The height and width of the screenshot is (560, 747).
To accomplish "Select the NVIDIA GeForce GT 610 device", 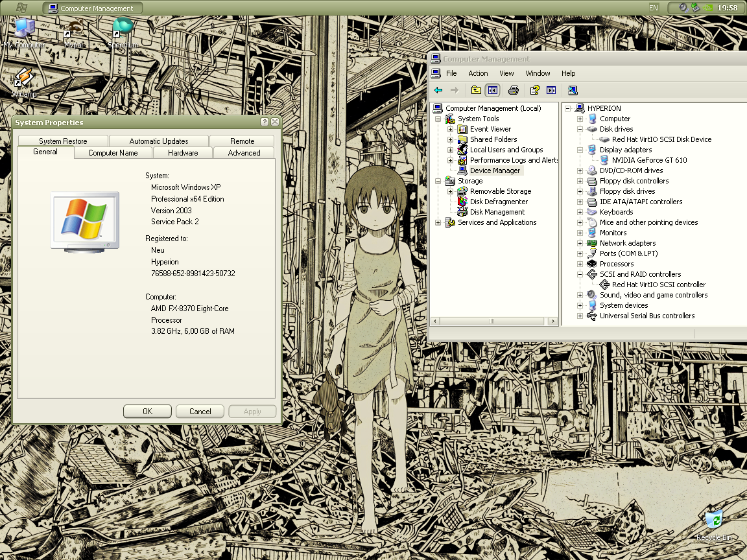I will [649, 160].
